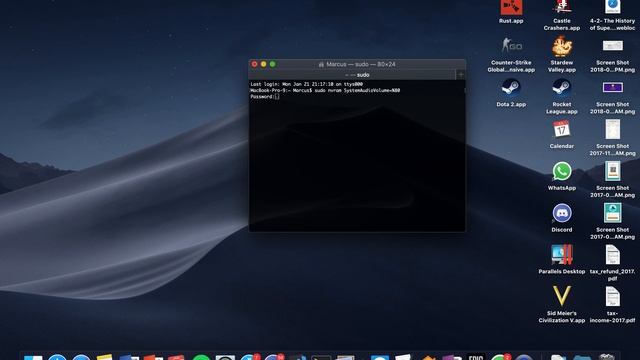This screenshot has width=640, height=360.
Task: Select Screen Shot 2017-11 AM.png file
Action: 613,129
